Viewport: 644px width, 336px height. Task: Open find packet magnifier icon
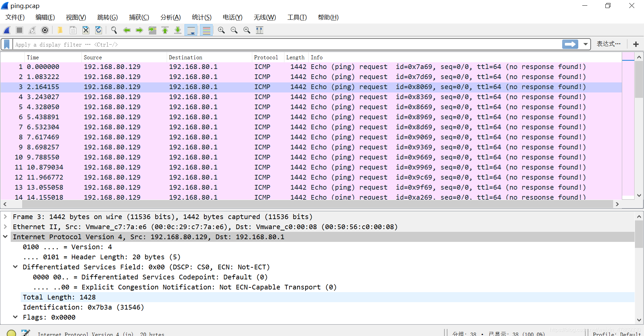pyautogui.click(x=114, y=30)
